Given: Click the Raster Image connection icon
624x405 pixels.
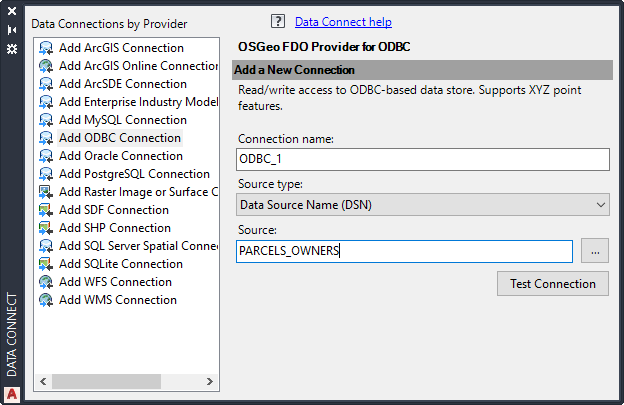Looking at the screenshot, I should (46, 192).
